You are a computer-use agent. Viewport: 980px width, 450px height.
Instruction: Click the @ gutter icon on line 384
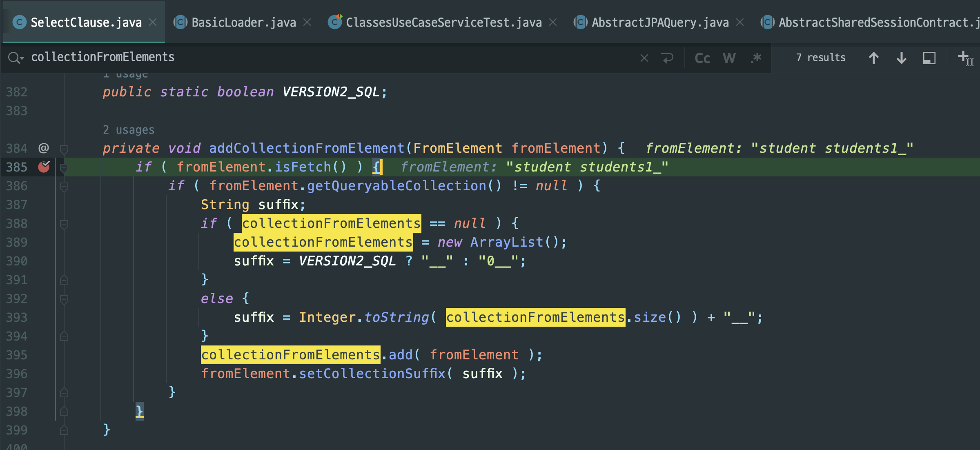pos(44,148)
